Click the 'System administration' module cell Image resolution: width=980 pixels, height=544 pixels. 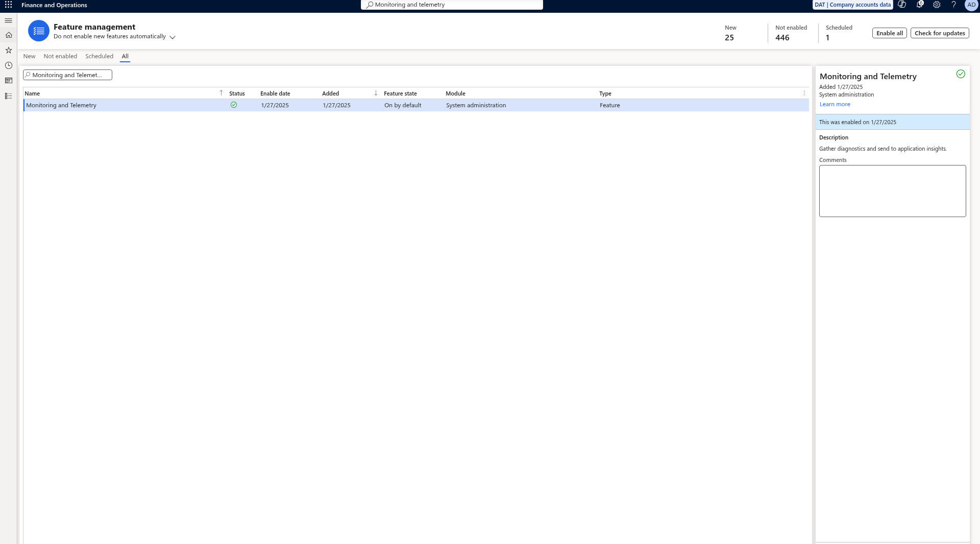point(476,105)
